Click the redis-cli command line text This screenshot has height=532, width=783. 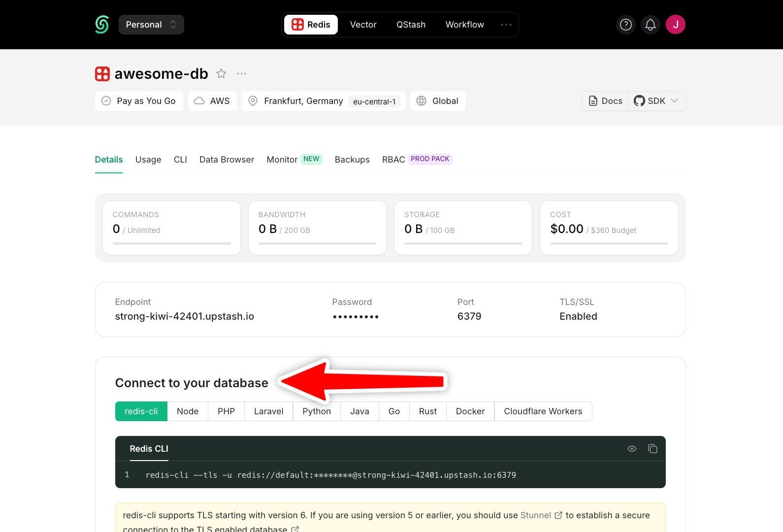coord(331,475)
